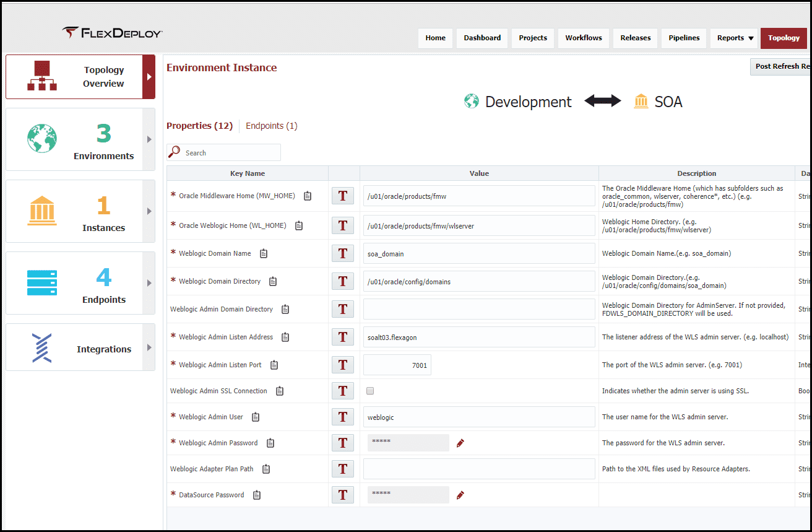The height and width of the screenshot is (532, 812).
Task: Expand the Endpoints panel arrow
Action: (x=149, y=283)
